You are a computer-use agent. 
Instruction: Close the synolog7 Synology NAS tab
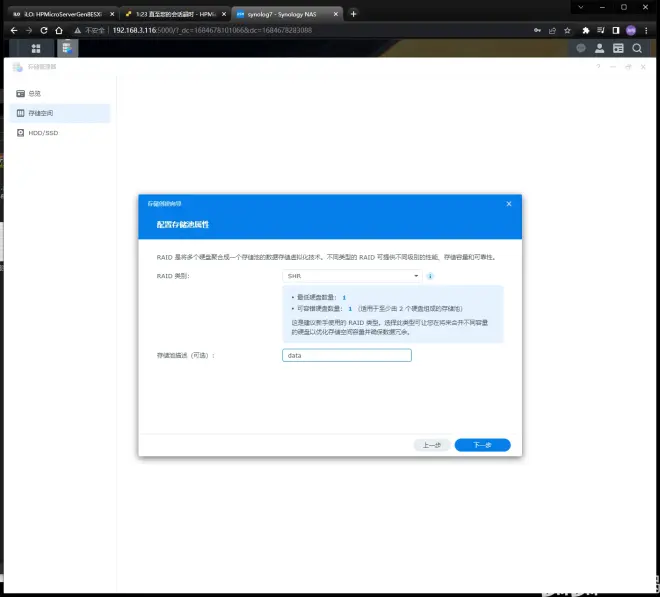335,14
